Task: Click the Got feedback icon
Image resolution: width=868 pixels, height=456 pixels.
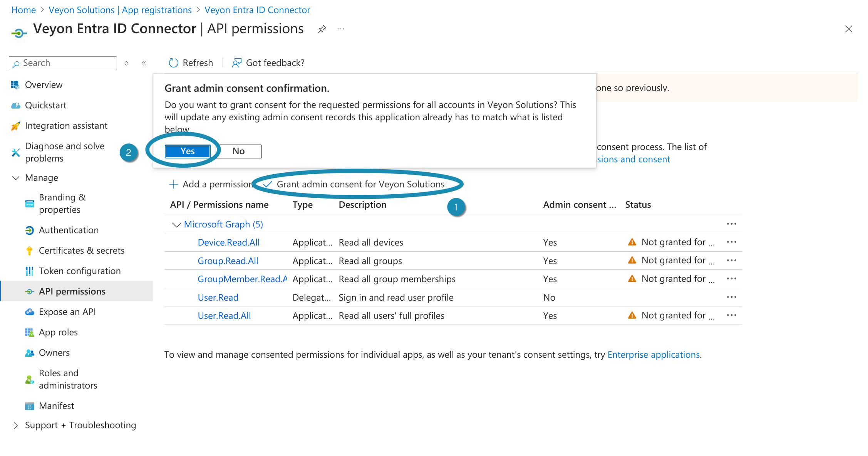Action: [236, 63]
